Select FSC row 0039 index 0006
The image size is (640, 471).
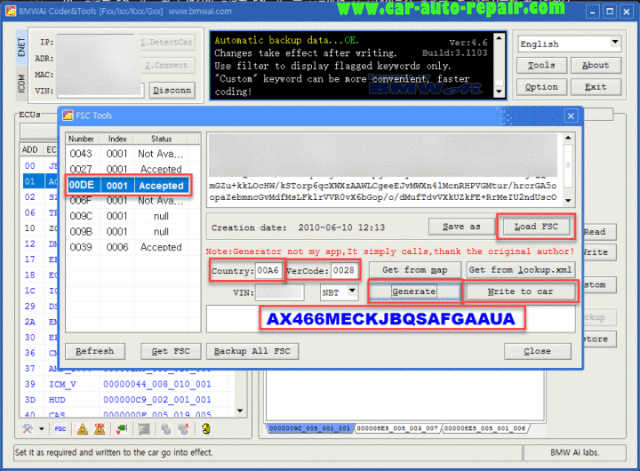pos(133,247)
